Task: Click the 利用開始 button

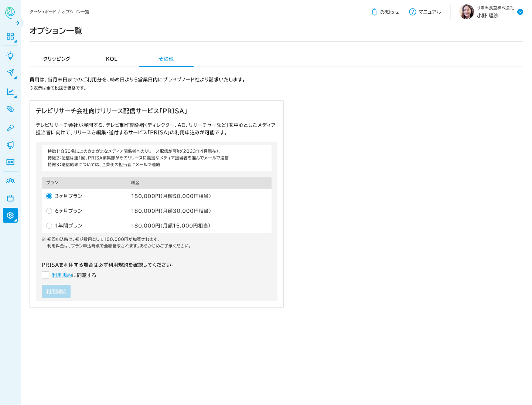Action: point(56,291)
